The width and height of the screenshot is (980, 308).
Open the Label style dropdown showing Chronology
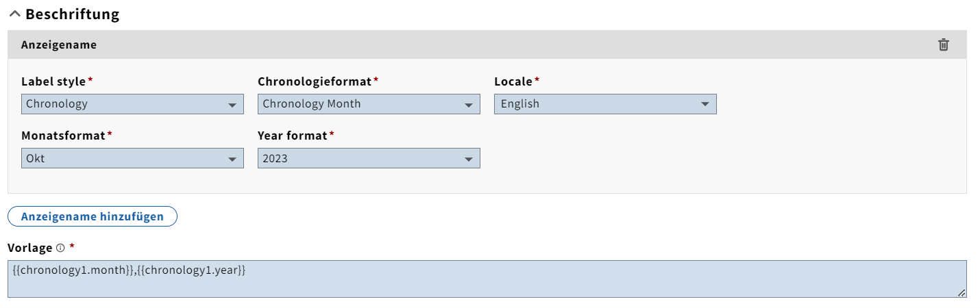pos(132,104)
